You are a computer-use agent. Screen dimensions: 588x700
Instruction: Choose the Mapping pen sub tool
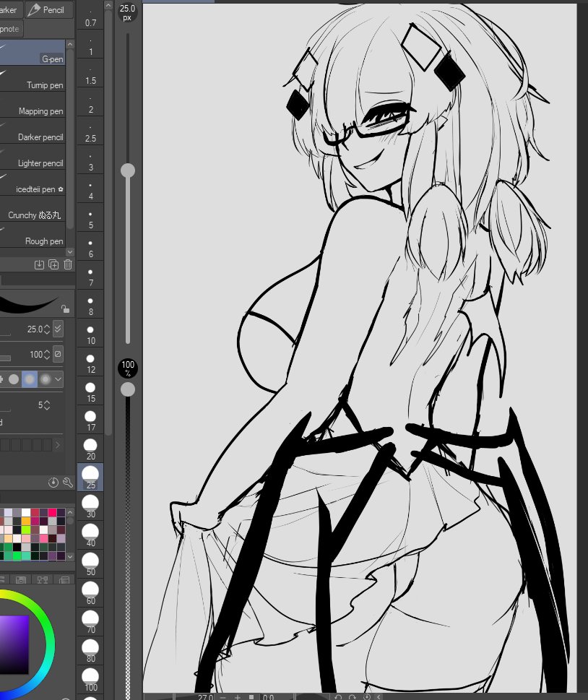point(33,105)
